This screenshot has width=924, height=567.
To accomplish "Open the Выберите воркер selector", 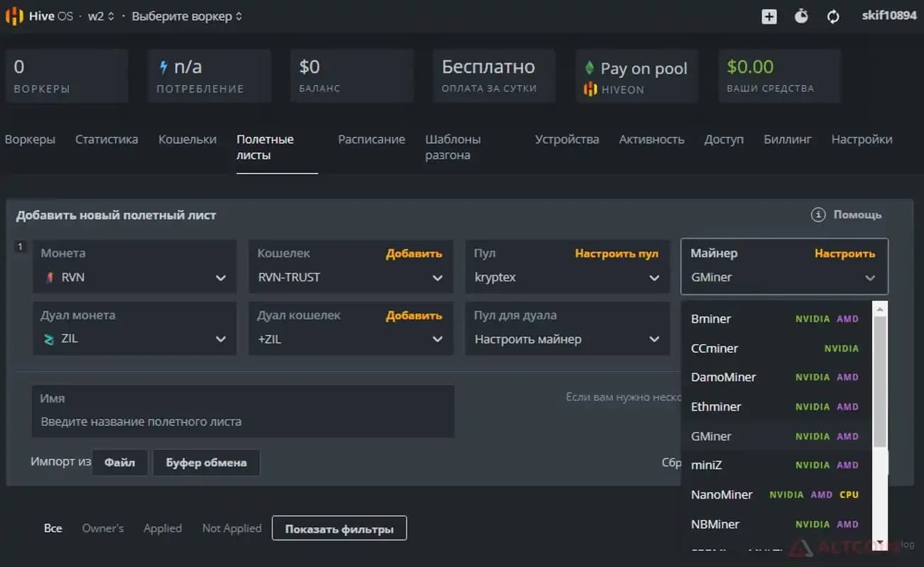I will tap(187, 16).
